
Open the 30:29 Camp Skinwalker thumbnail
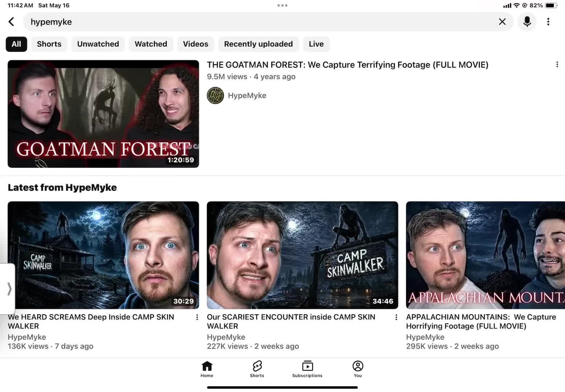pyautogui.click(x=103, y=255)
